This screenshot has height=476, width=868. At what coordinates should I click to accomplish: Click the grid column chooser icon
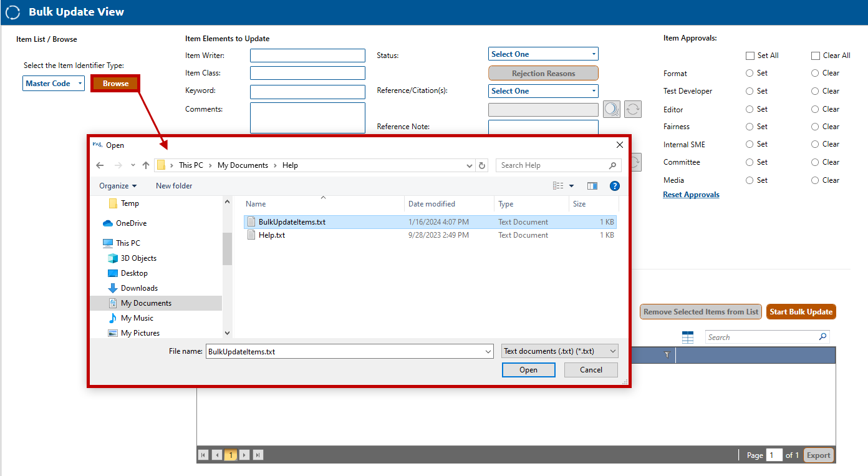tap(688, 338)
